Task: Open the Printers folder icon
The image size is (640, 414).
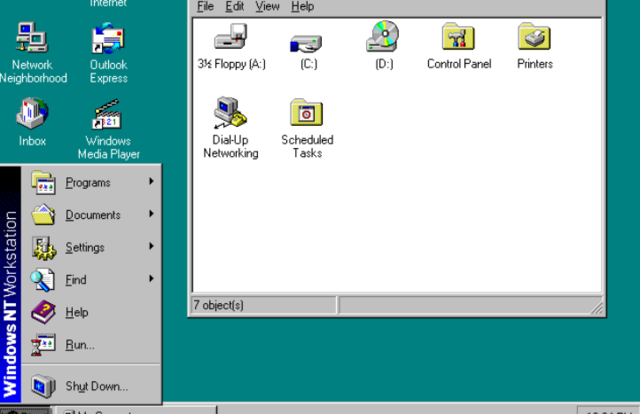Action: click(534, 36)
